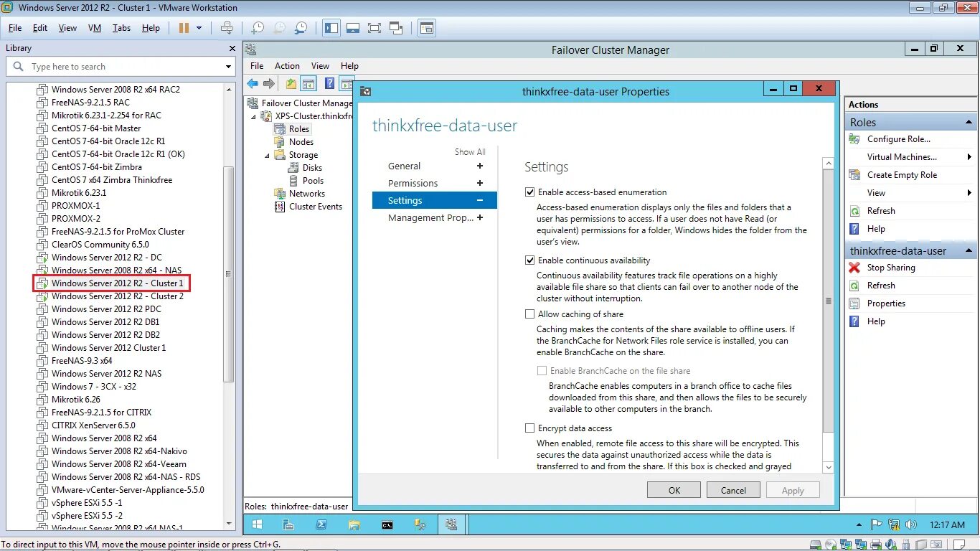Uncheck Enable continuous availability
Screen dimensions: 980x551
point(530,260)
